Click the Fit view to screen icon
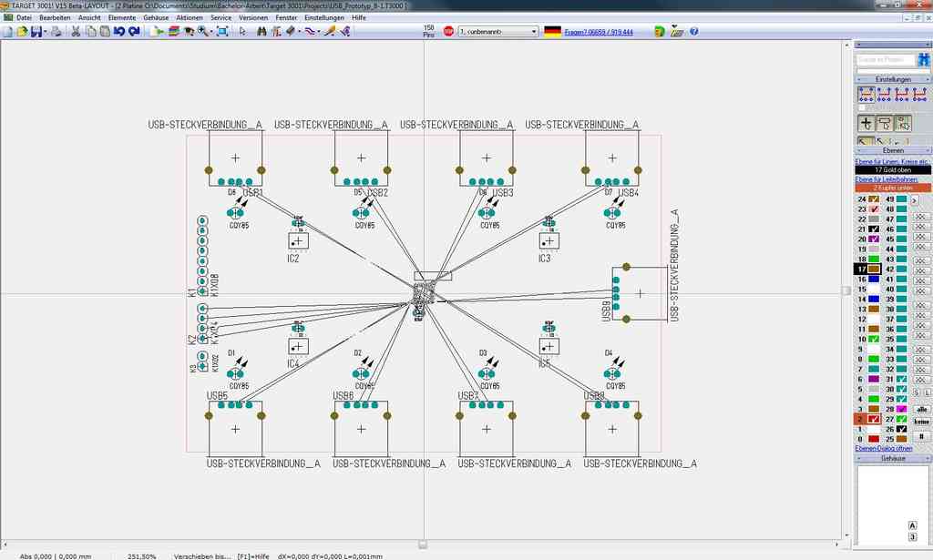933x560 pixels. click(x=222, y=32)
